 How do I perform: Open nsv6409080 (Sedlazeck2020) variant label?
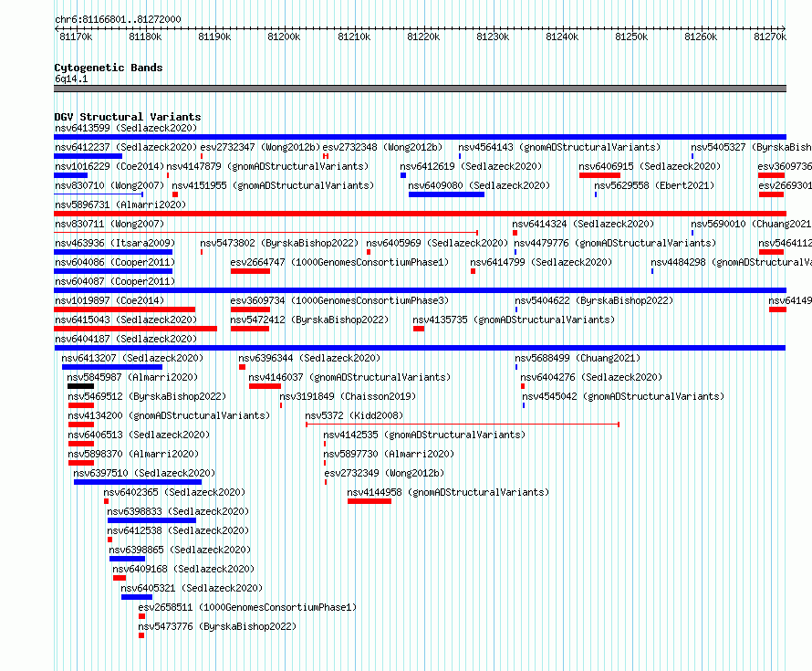pos(479,185)
